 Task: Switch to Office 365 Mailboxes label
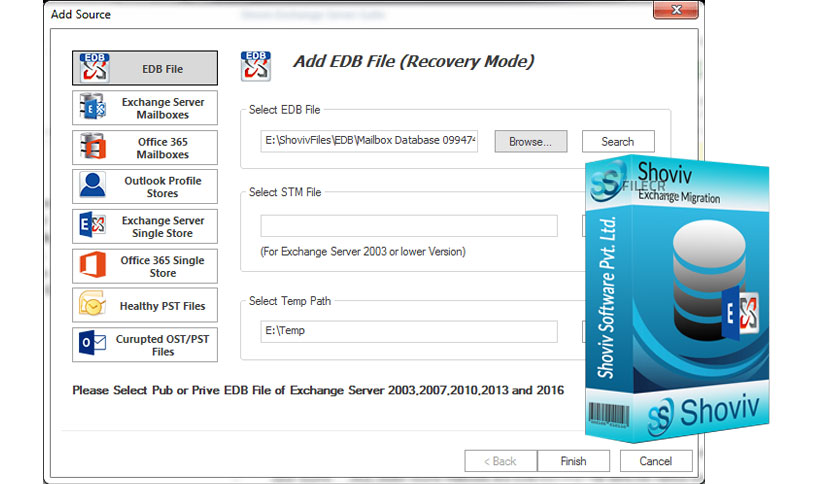(x=163, y=148)
